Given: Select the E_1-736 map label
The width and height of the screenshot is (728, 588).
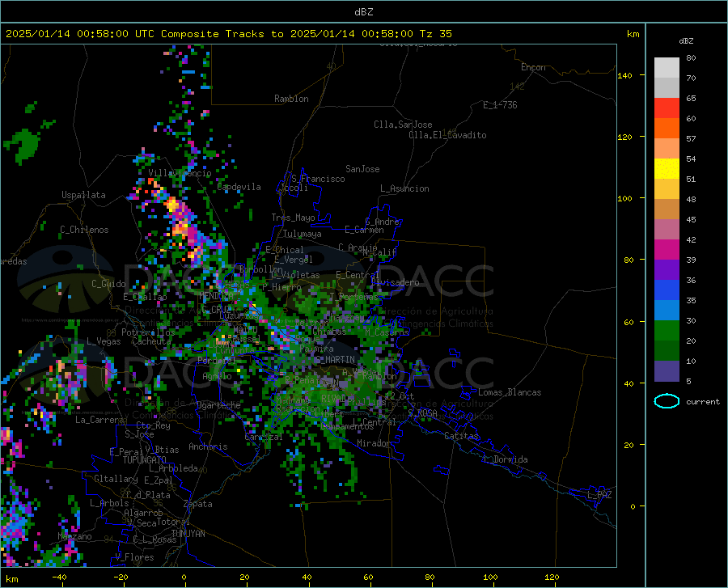Looking at the screenshot, I should point(500,105).
